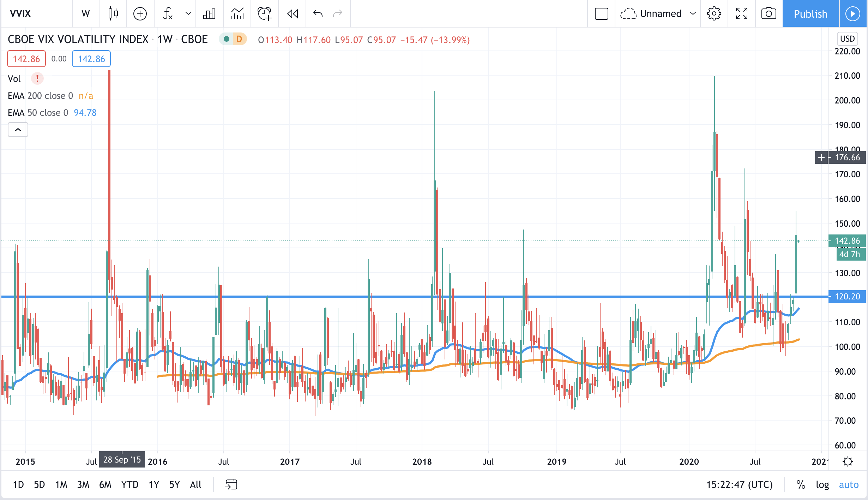The width and height of the screenshot is (868, 500).
Task: Create an alert with alarm clock icon
Action: pos(264,13)
